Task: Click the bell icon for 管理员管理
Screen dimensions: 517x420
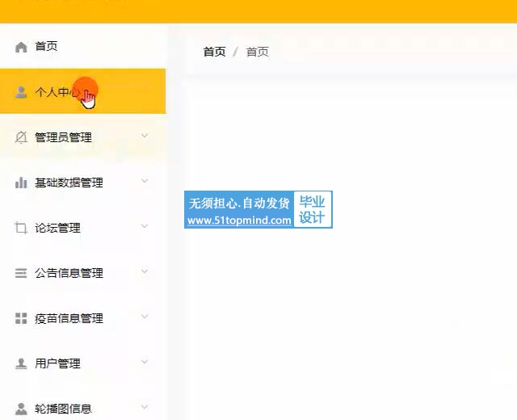Action: (21, 137)
